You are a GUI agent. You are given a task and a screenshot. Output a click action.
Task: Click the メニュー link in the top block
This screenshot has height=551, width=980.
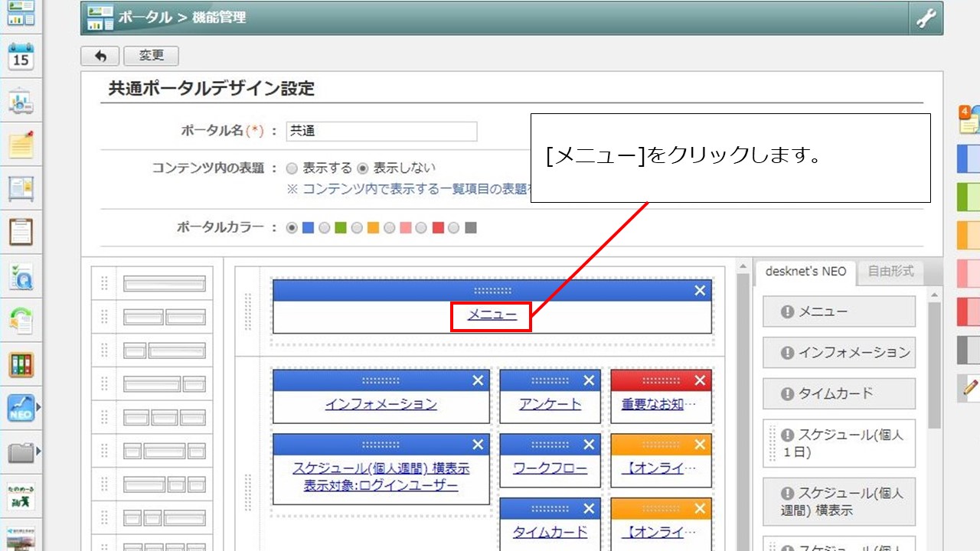coord(492,315)
